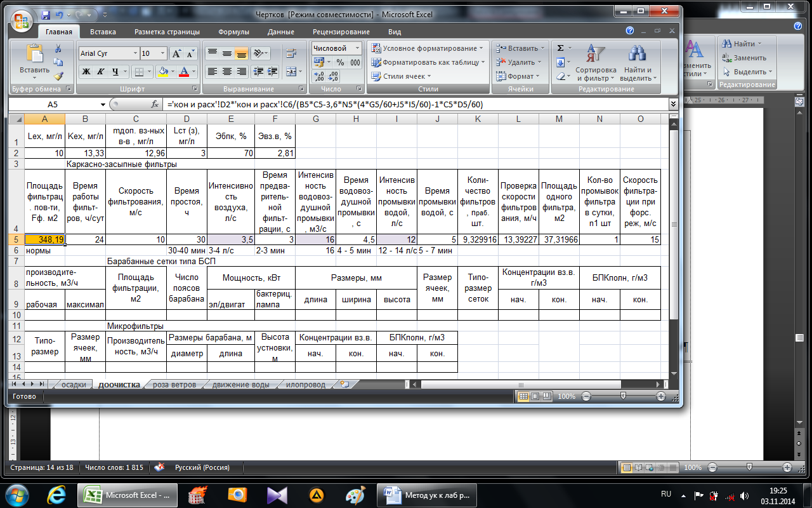This screenshot has height=508, width=812.
Task: Click the borders icon in the font group
Action: pyautogui.click(x=140, y=72)
